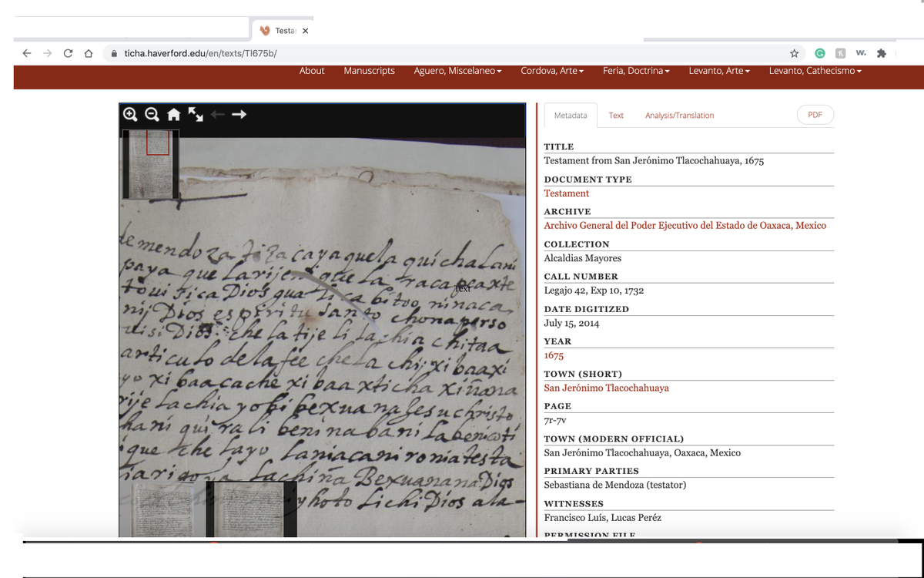The height and width of the screenshot is (578, 924).
Task: Select the first page thumbnail in strip
Action: pos(162,509)
